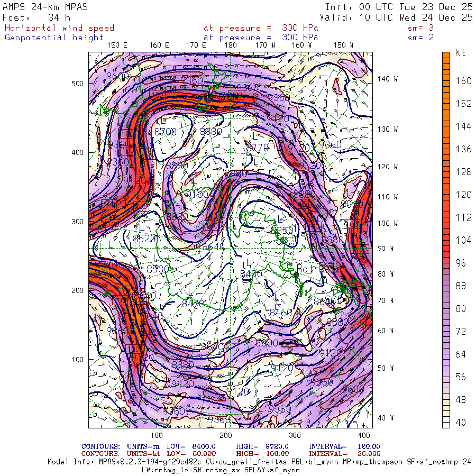This screenshot has height=476, width=476.
Task: Click the "Rothera" station label on the map
Action: tap(316, 268)
